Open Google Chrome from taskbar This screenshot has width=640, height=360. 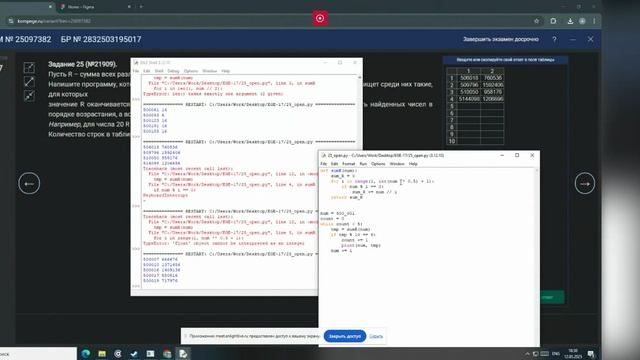tap(167, 353)
